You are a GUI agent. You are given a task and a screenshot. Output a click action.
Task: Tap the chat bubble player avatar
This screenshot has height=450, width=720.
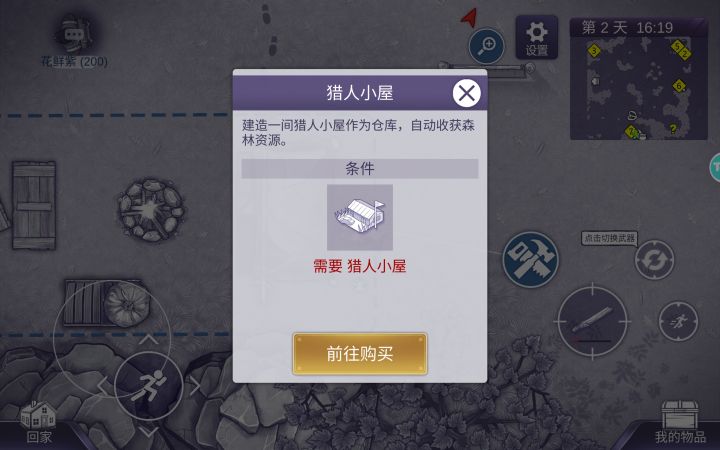click(x=73, y=35)
